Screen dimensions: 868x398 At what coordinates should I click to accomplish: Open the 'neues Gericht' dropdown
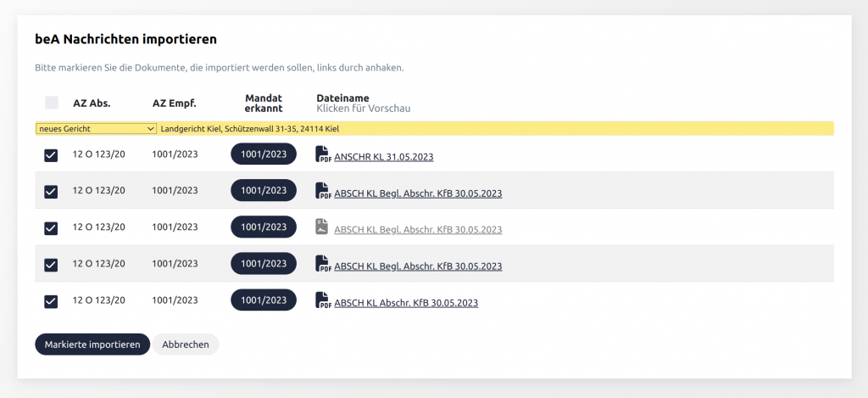point(97,129)
